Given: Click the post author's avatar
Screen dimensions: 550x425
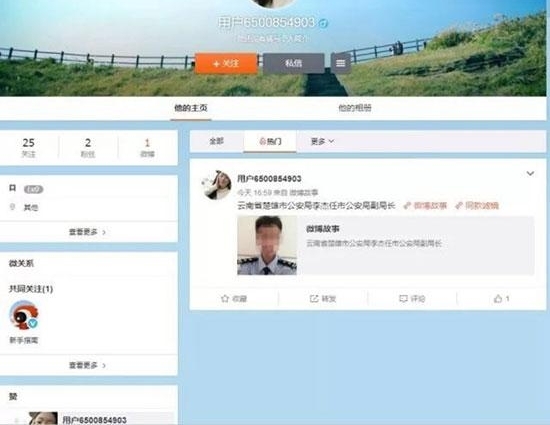Looking at the screenshot, I should coord(216,185).
